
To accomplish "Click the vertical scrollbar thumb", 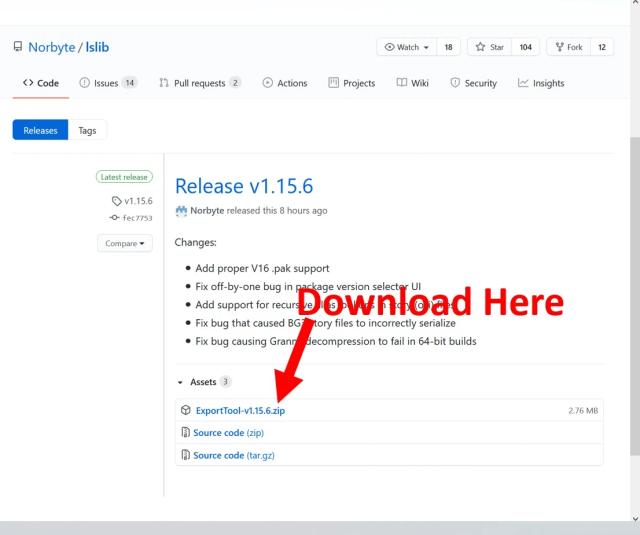I will tap(635, 296).
